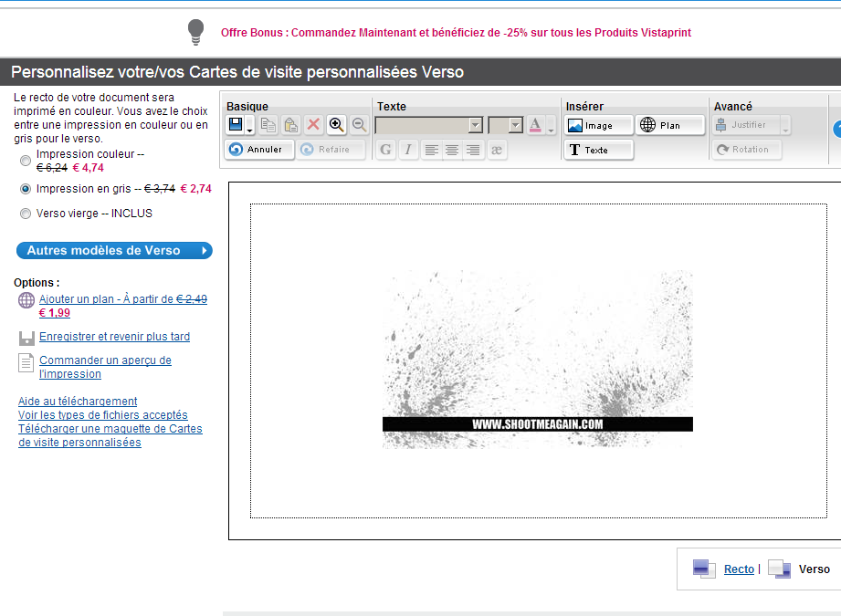The height and width of the screenshot is (616, 841).
Task: Click the Options : heading in the sidebar
Action: coord(37,283)
